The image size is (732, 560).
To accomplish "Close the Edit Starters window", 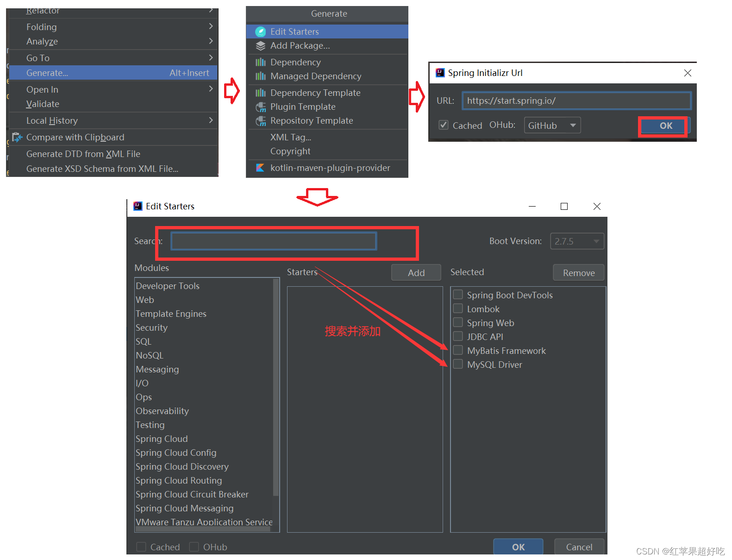I will point(597,207).
